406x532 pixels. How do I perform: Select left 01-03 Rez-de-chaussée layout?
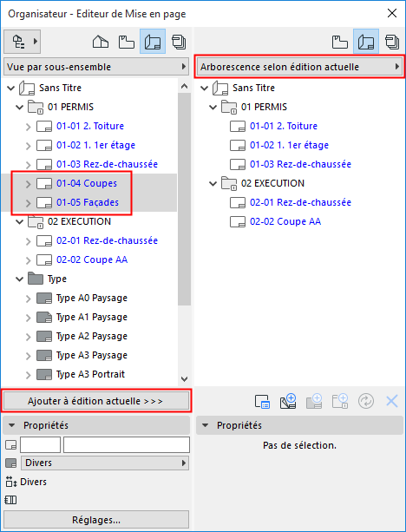[x=107, y=164]
